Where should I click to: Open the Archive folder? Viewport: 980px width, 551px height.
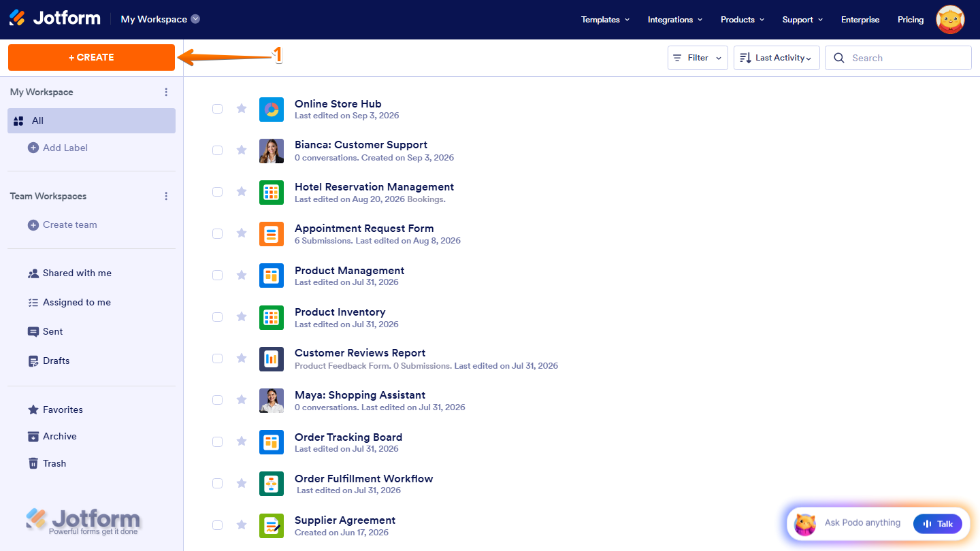click(52, 436)
